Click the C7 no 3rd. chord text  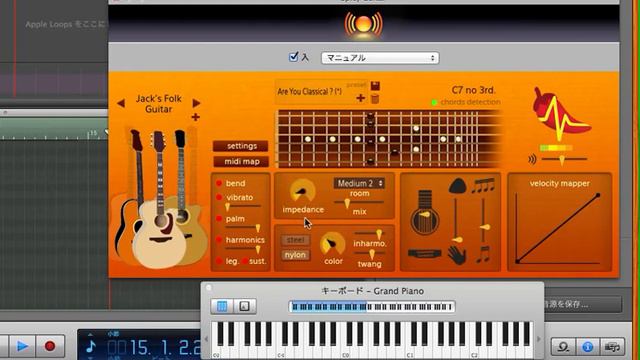click(473, 90)
